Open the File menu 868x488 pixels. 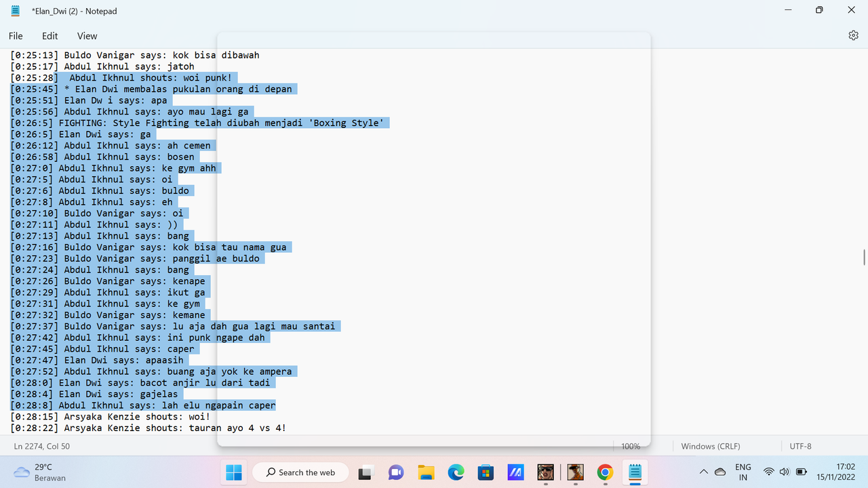click(x=16, y=36)
